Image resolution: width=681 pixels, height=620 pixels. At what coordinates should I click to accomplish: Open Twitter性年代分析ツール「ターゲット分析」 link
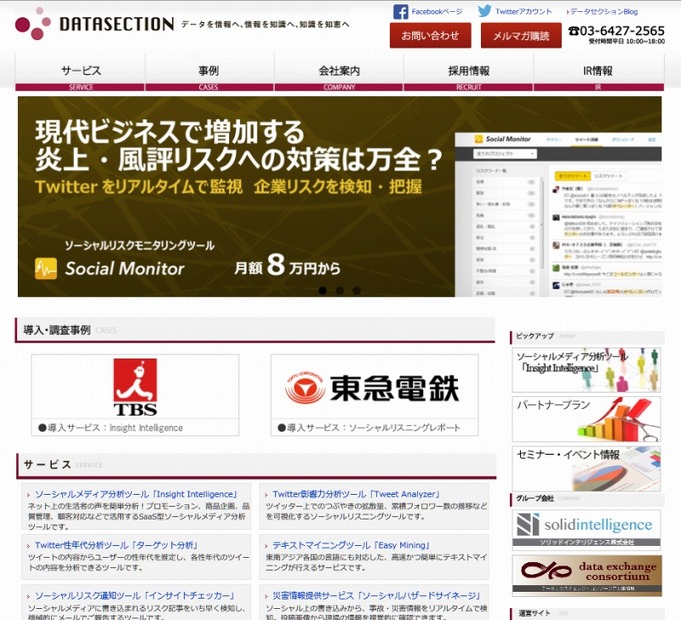tap(117, 545)
